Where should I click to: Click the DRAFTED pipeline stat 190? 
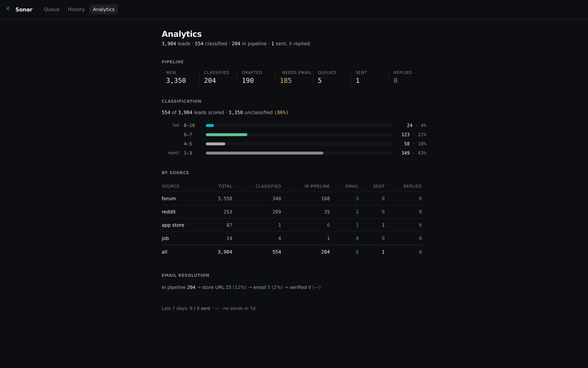click(248, 81)
